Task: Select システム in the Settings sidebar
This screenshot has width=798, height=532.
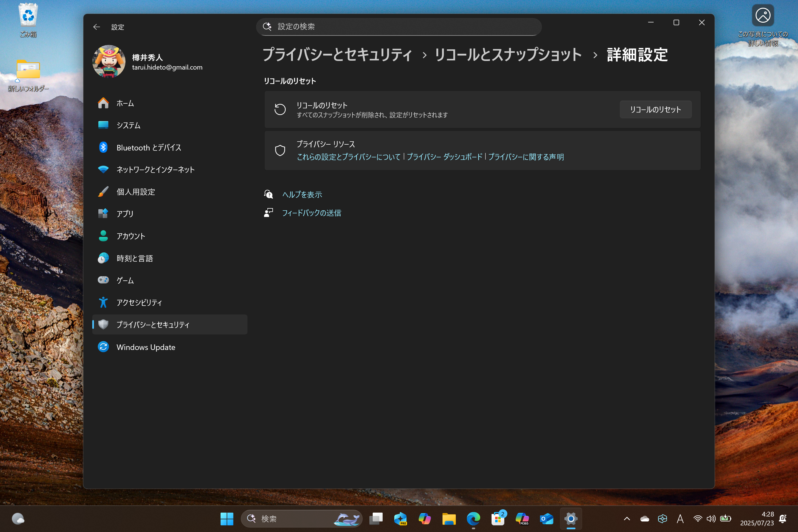Action: [128, 125]
